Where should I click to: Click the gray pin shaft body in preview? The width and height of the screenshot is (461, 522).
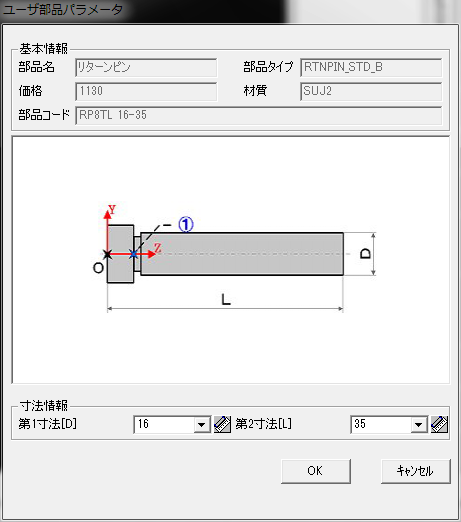pyautogui.click(x=242, y=254)
